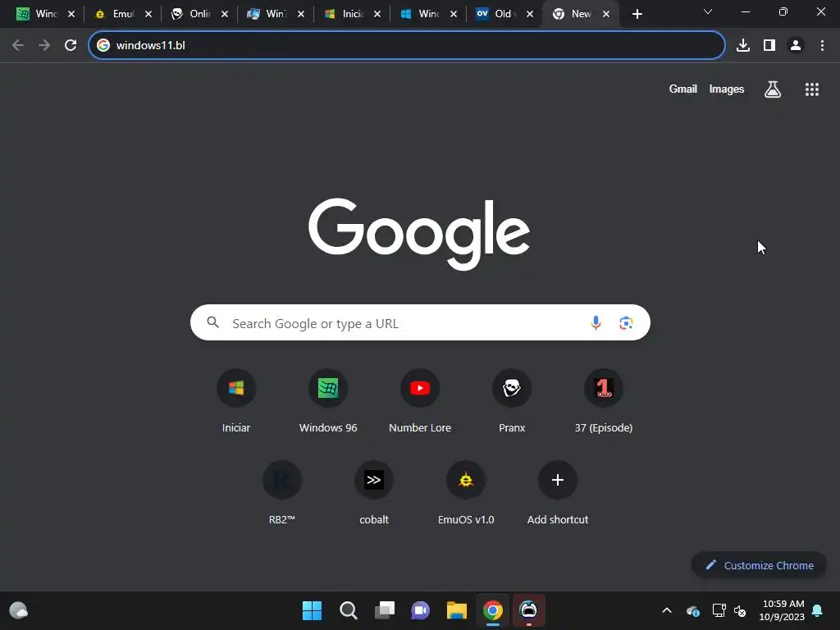Open Chrome downloads icon
This screenshot has width=840, height=630.
[743, 45]
